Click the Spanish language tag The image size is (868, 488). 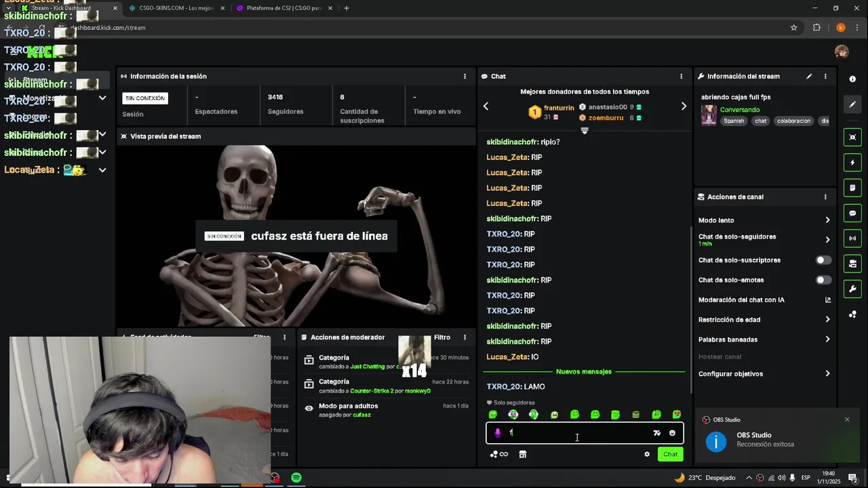[x=734, y=121]
